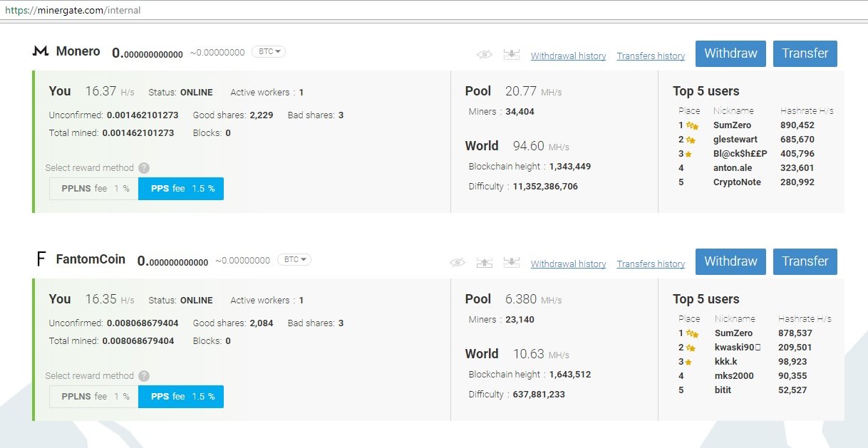Click Transfer button for Monero
Screen dimensions: 868x448
805,53
